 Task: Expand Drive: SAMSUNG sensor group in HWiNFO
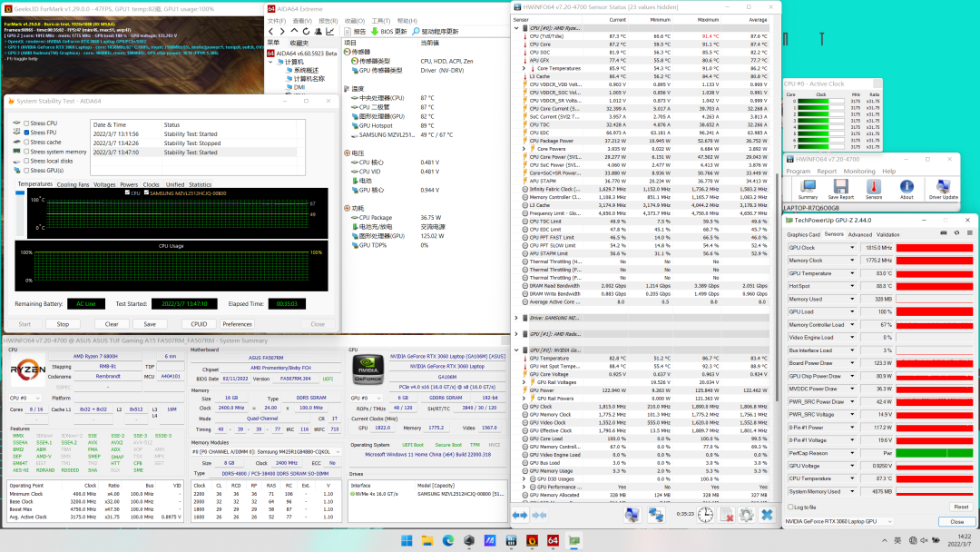click(x=516, y=318)
